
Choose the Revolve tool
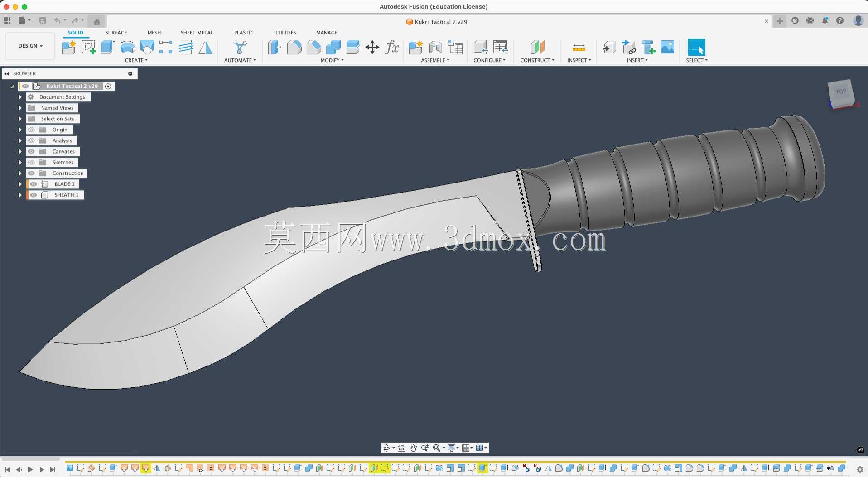127,47
